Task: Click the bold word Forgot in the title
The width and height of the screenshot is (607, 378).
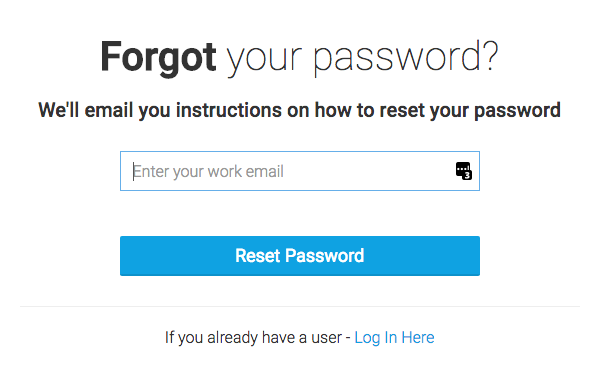Action: [158, 57]
